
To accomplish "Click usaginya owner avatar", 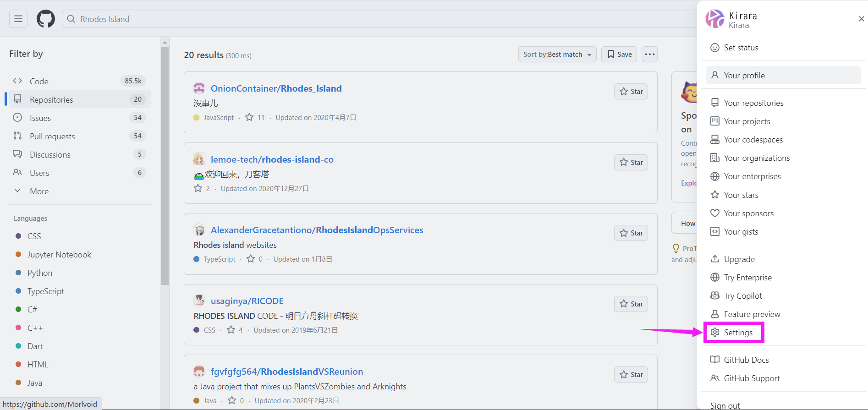I will point(199,301).
